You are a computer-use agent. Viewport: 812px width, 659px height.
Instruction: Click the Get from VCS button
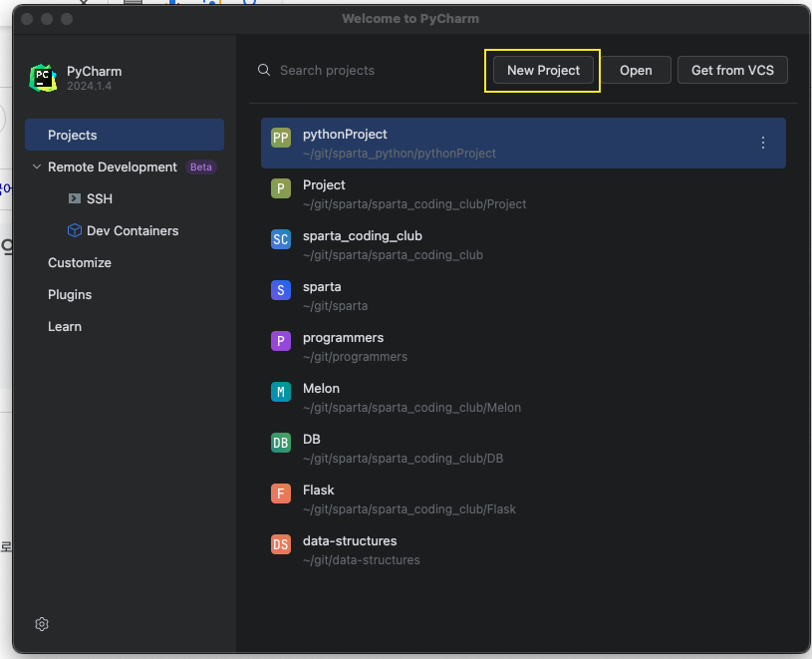click(732, 70)
